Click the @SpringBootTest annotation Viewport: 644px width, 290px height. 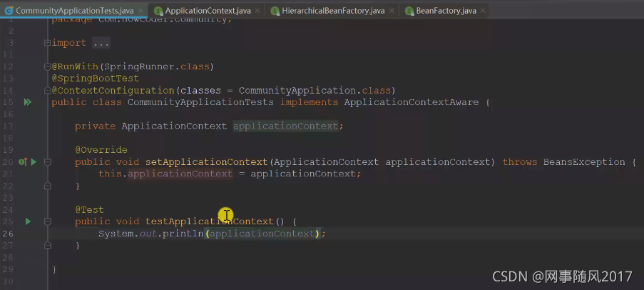coord(96,78)
